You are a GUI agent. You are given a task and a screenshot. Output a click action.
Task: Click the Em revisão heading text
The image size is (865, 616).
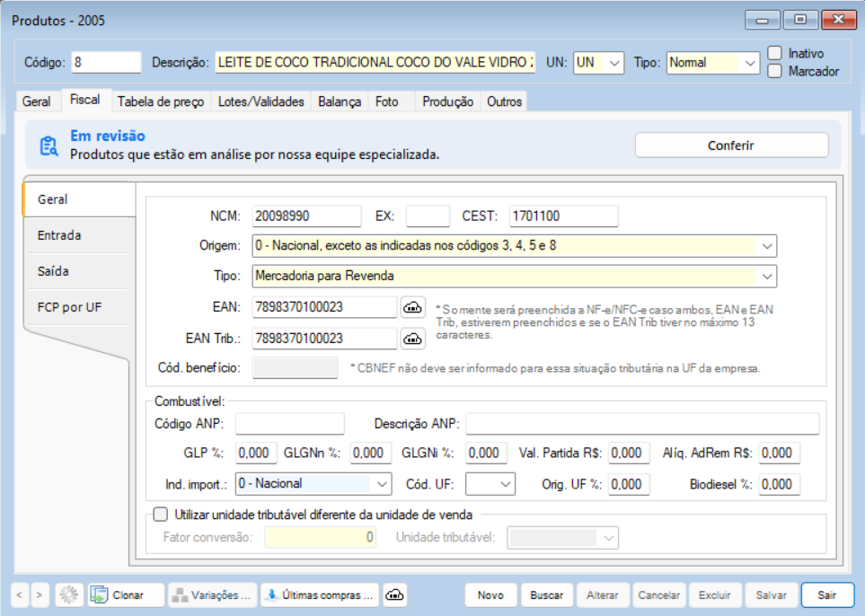[108, 136]
